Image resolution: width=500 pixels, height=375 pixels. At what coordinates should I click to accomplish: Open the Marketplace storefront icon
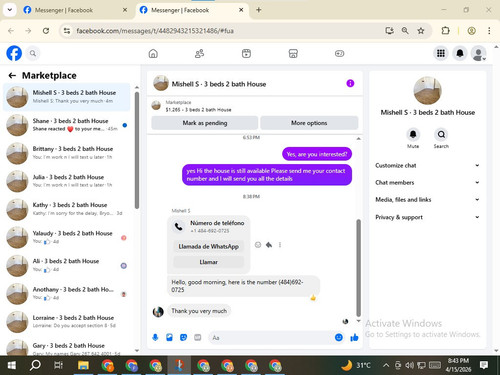pyautogui.click(x=293, y=53)
